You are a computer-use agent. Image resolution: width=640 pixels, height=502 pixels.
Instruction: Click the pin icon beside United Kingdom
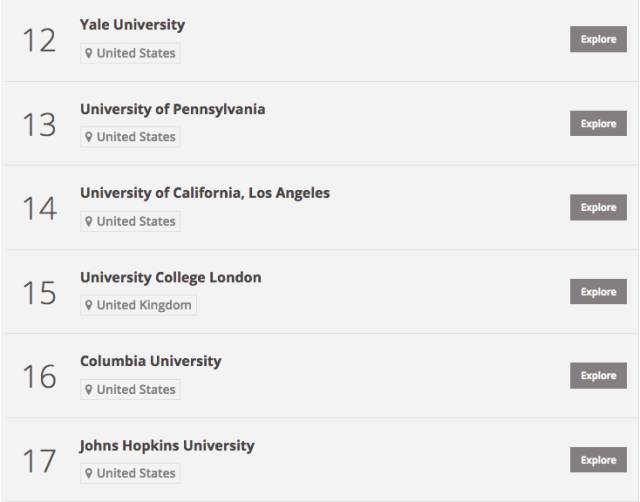click(89, 305)
